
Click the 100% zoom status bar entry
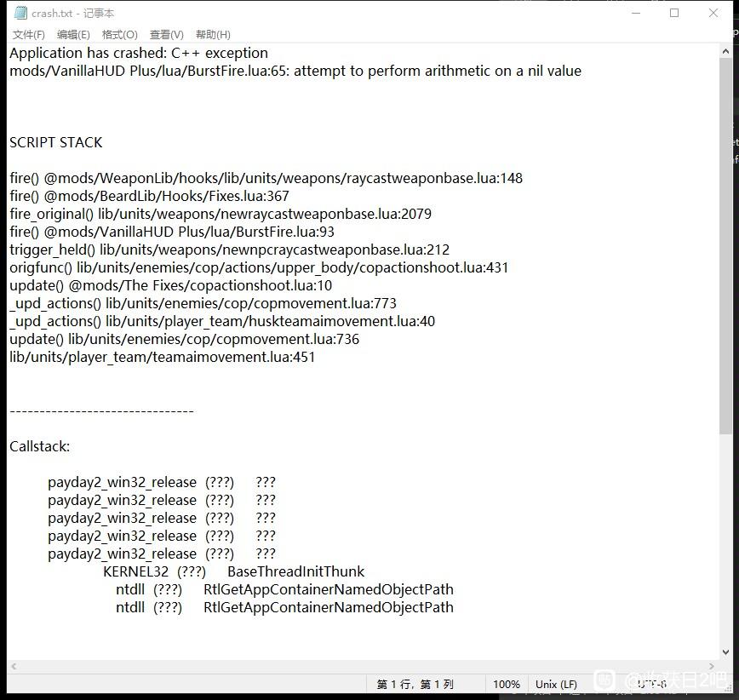pos(507,684)
